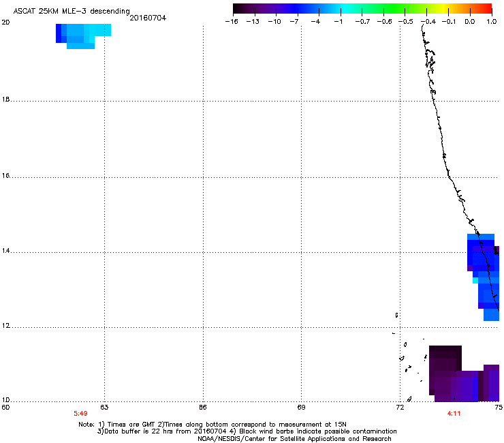Click the colorbar label -4
Image resolution: width=504 pixels, height=443 pixels.
point(315,22)
